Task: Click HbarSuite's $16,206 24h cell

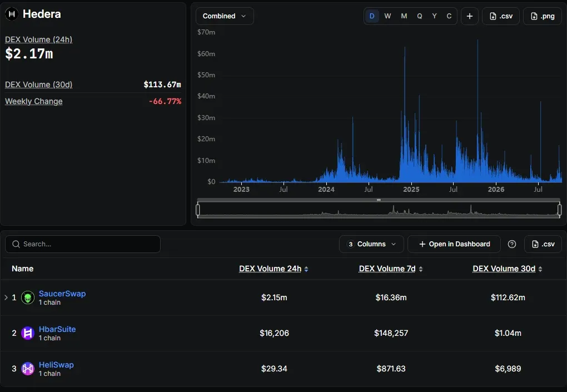Action: [x=274, y=333]
